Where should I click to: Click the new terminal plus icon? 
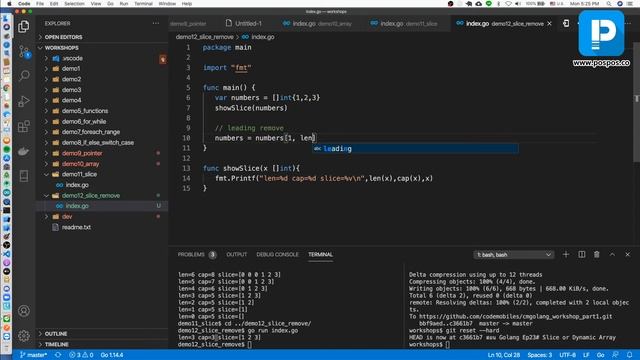pyautogui.click(x=566, y=255)
